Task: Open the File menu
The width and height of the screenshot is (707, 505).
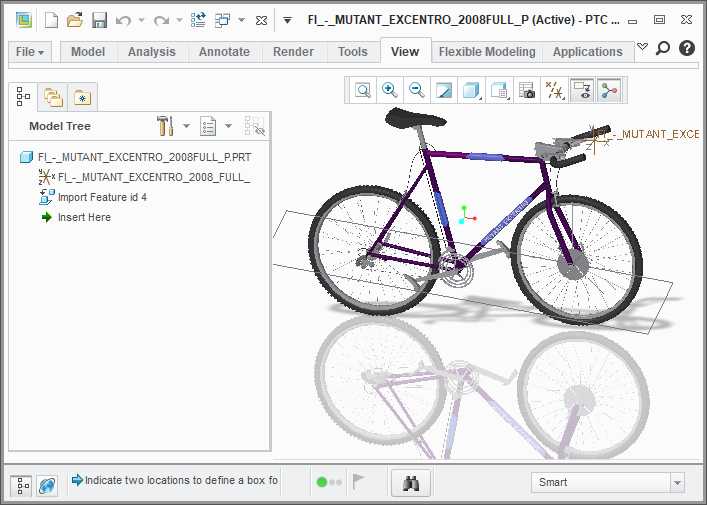Action: pyautogui.click(x=30, y=52)
